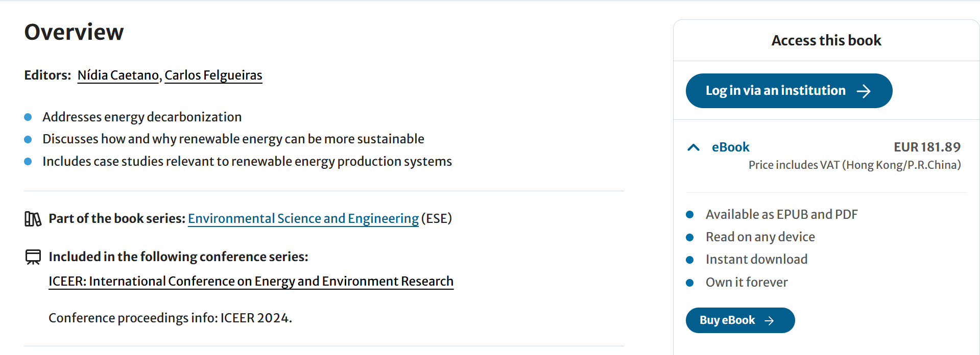
Task: Click the arrow icon on institution login button
Action: tap(864, 91)
